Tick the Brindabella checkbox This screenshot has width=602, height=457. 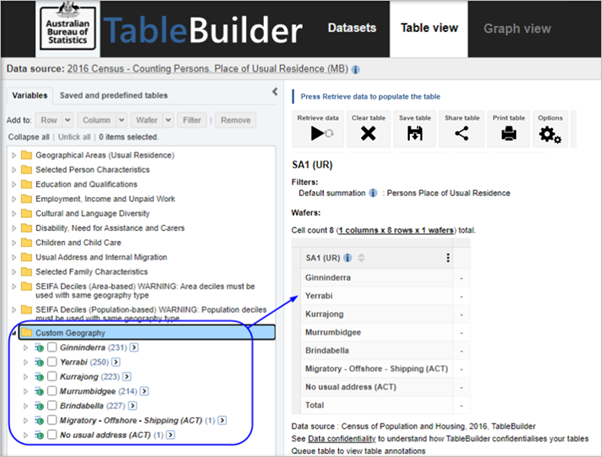tap(52, 406)
